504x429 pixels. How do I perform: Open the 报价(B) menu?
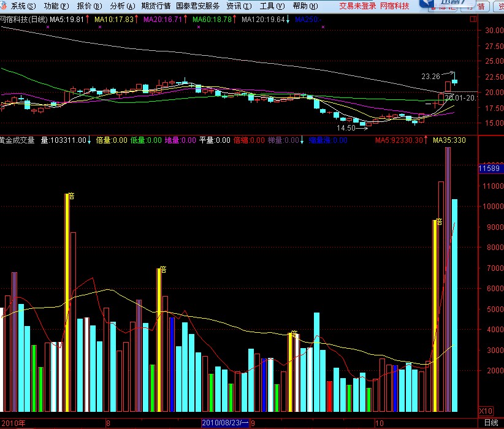click(90, 6)
